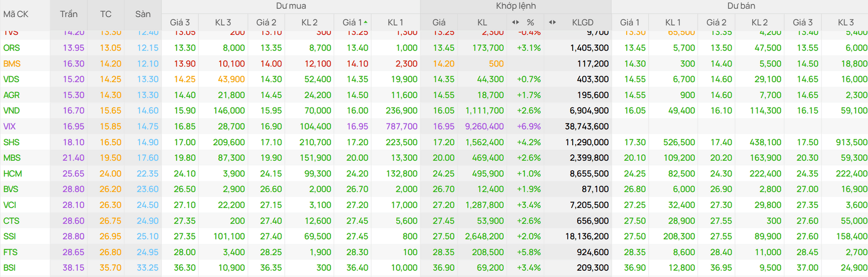868x277 pixels.
Task: Click the TC column header
Action: point(106,14)
